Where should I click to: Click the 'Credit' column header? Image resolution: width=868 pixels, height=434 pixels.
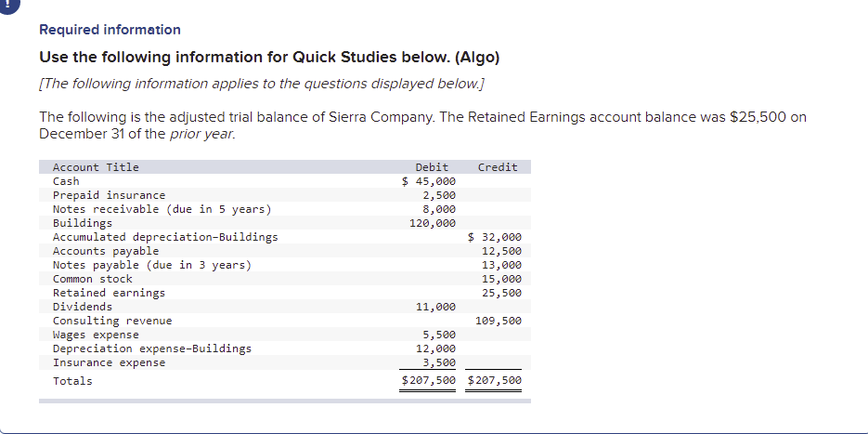point(498,167)
